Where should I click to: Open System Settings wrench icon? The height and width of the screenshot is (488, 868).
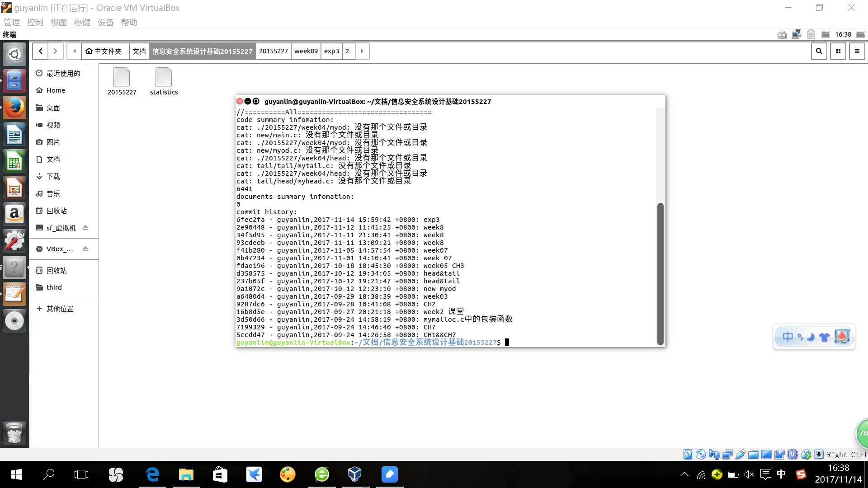[14, 241]
